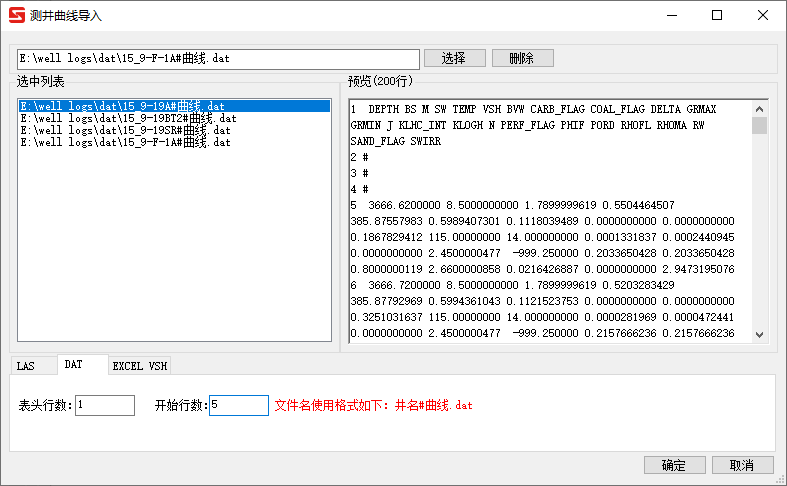Click preview scrollbar up arrow

(x=759, y=109)
